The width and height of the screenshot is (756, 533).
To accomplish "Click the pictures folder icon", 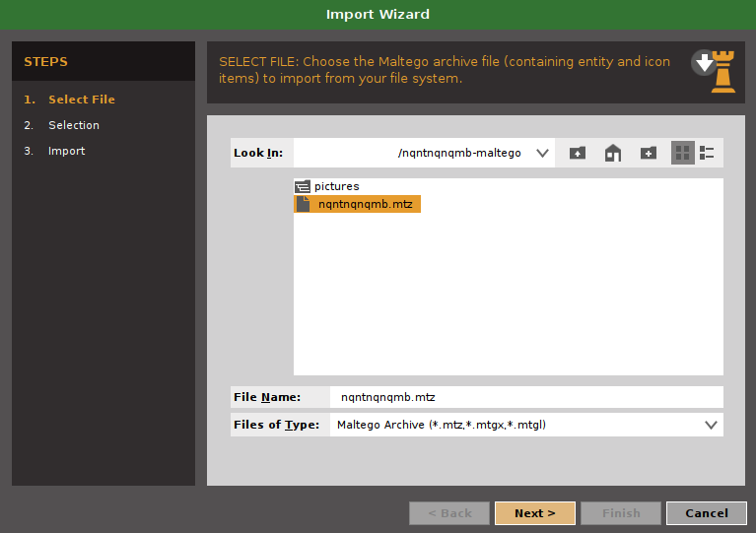I will 303,186.
